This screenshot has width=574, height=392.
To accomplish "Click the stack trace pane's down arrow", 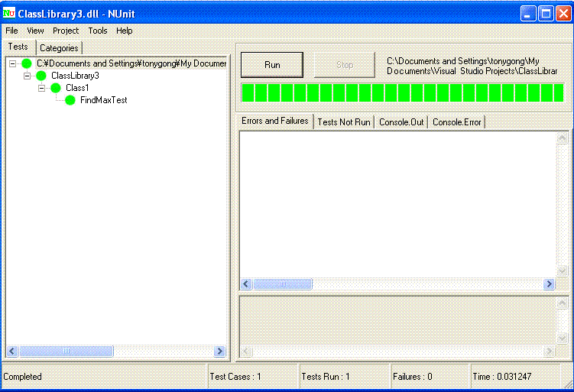I will 562,339.
